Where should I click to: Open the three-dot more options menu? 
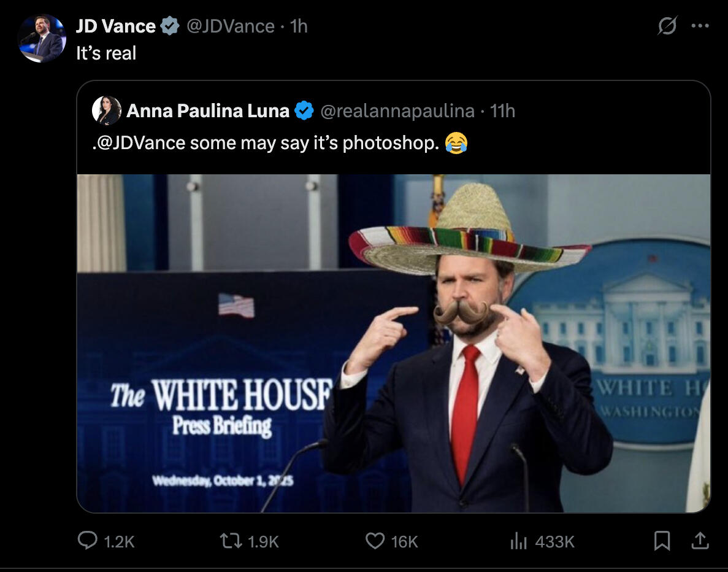(x=700, y=26)
